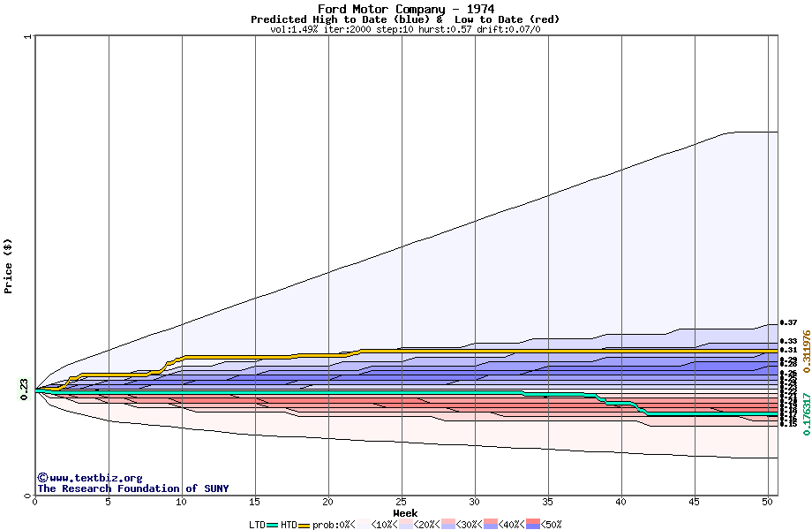Click the x-axis tick label "30"

pyautogui.click(x=474, y=502)
